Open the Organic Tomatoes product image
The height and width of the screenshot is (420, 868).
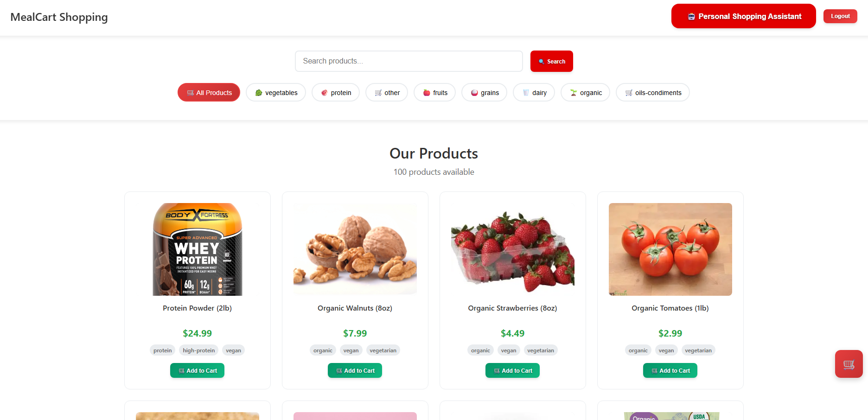[670, 249]
